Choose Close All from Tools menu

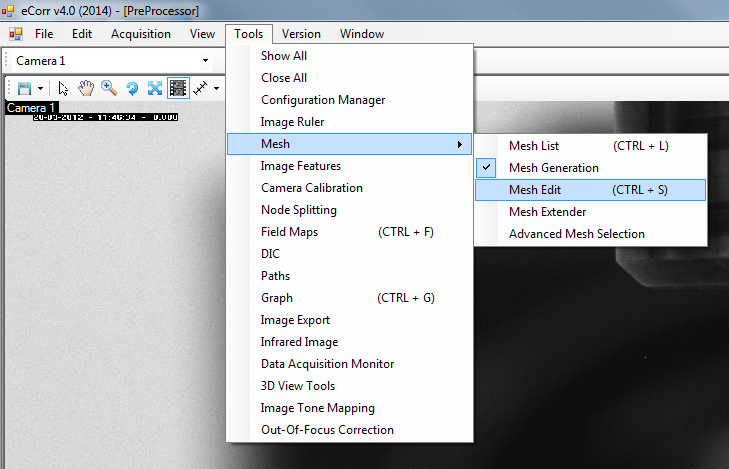(x=349, y=78)
